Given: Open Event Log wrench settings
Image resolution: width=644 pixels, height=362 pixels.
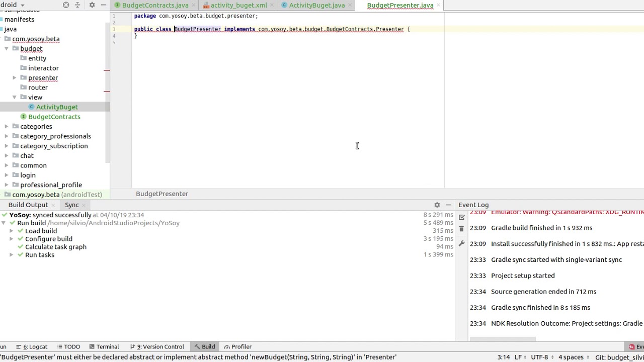Looking at the screenshot, I should [461, 243].
